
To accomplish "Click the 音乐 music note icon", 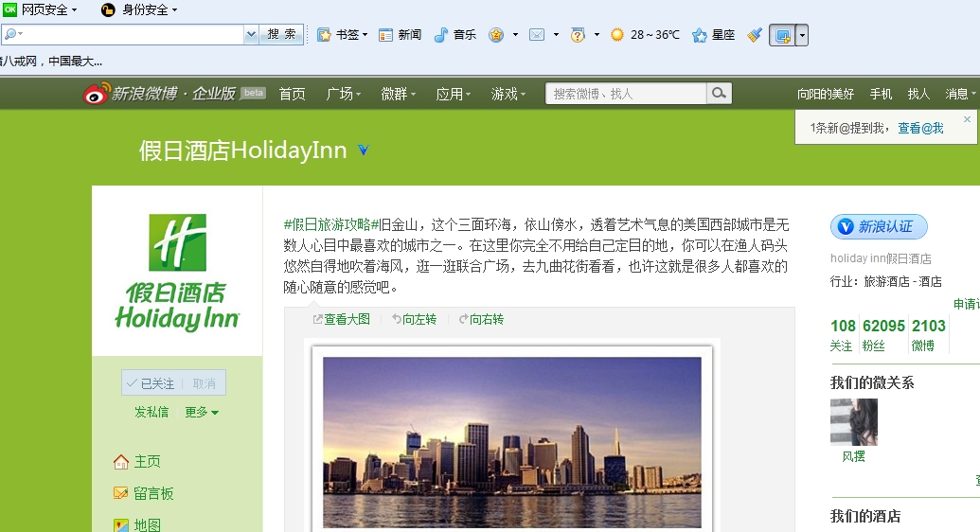I will click(x=441, y=35).
